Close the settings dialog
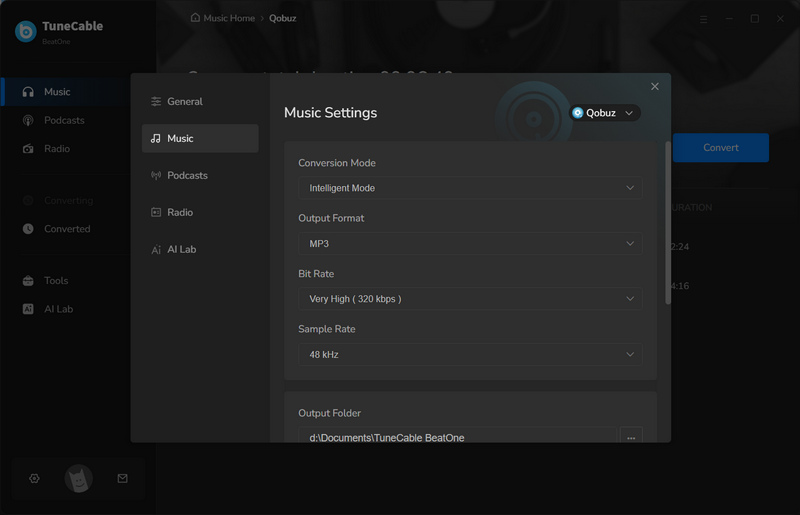This screenshot has width=800, height=515. coord(655,87)
